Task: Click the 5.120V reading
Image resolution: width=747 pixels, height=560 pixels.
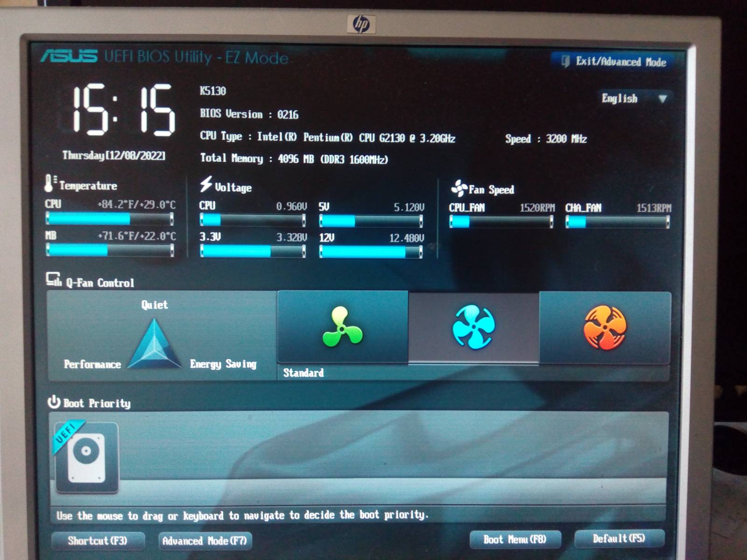Action: coord(409,207)
